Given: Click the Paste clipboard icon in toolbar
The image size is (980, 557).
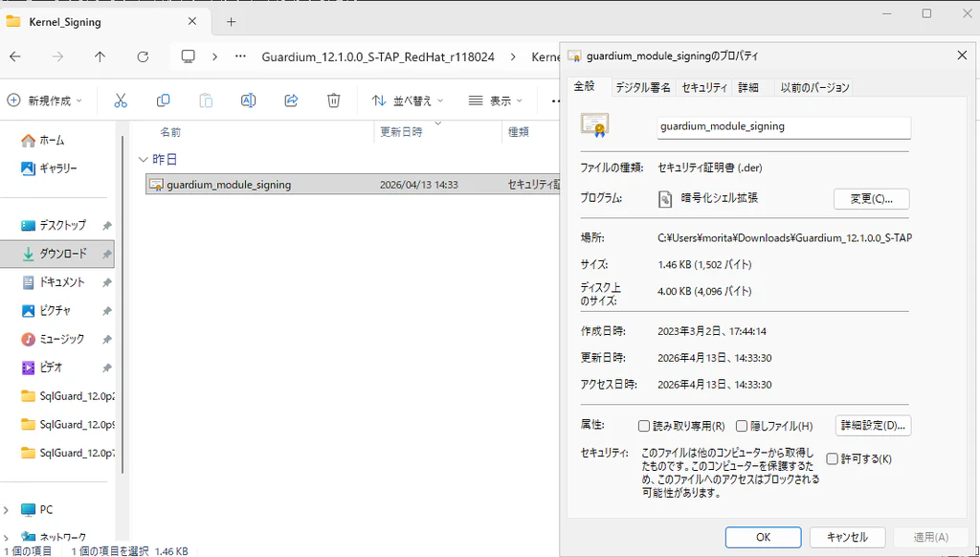Looking at the screenshot, I should [x=206, y=100].
